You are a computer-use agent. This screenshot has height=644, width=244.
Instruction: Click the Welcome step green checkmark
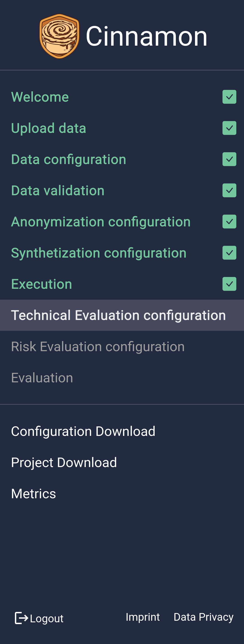pyautogui.click(x=229, y=97)
